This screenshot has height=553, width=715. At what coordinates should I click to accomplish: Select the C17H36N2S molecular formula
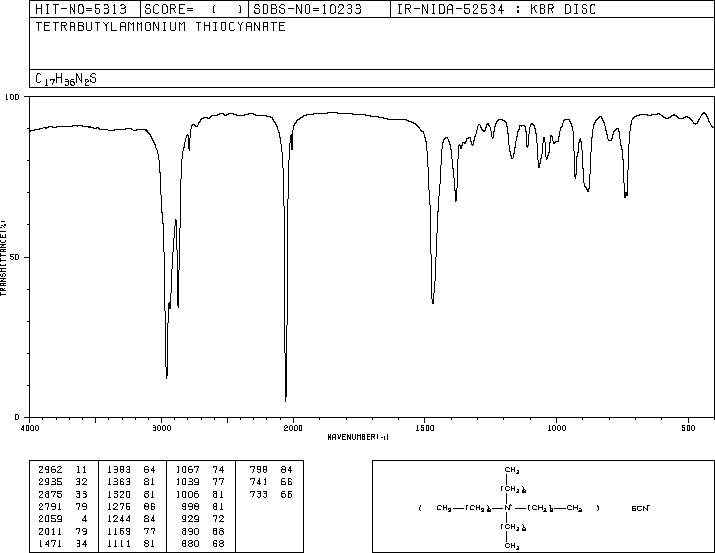point(66,79)
